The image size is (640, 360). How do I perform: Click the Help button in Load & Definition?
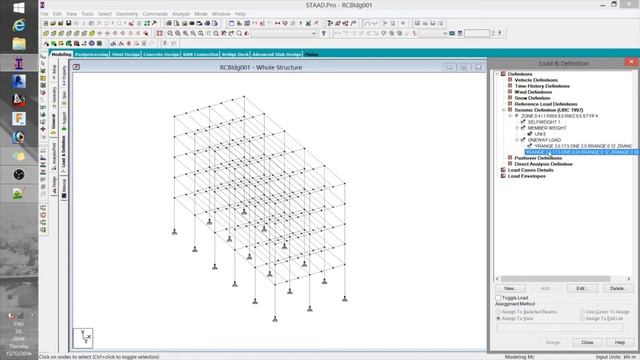(x=620, y=342)
